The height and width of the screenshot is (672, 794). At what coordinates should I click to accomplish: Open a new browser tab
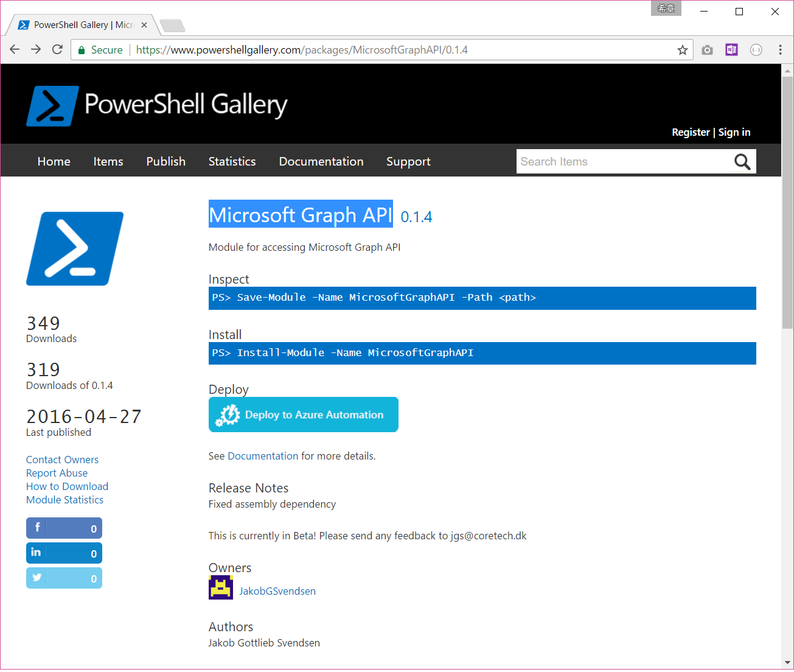click(172, 24)
